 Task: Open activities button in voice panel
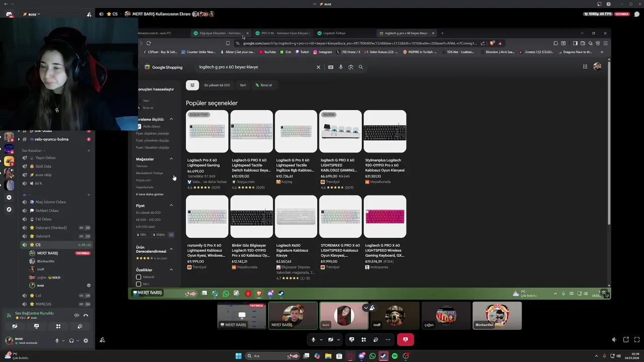coord(58,326)
